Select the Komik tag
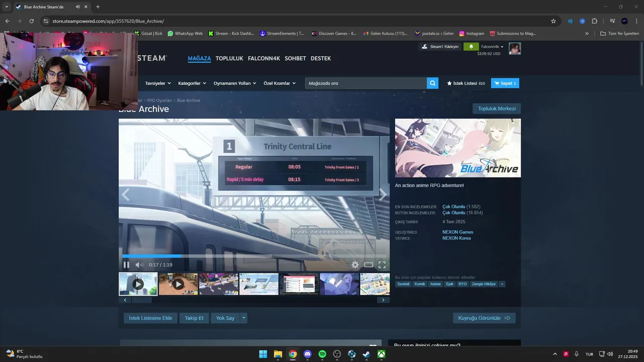Image resolution: width=644 pixels, height=362 pixels. tap(420, 284)
